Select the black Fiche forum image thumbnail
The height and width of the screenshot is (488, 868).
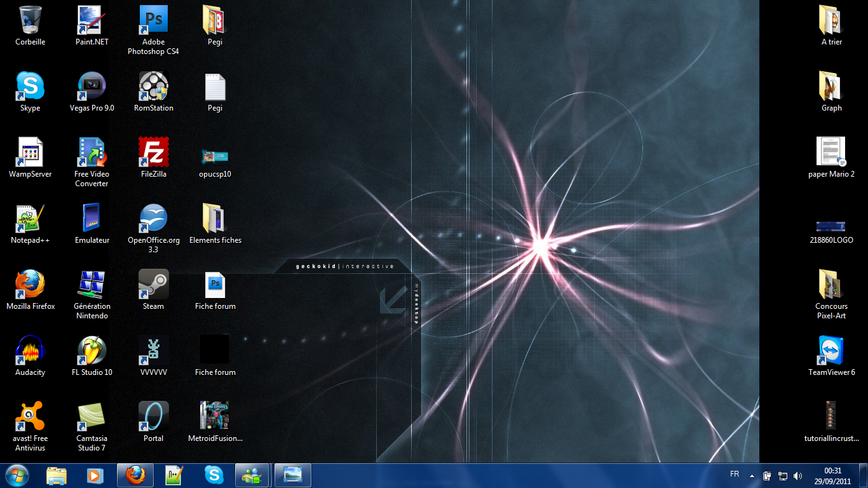215,351
